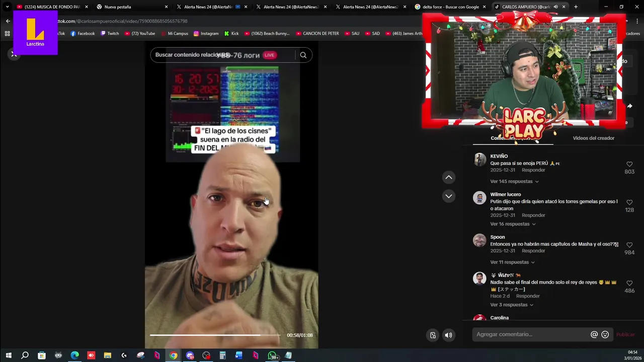Viewport: 644px width, 362px height.
Task: Open Microsoft Store from the taskbar
Action: 42,355
